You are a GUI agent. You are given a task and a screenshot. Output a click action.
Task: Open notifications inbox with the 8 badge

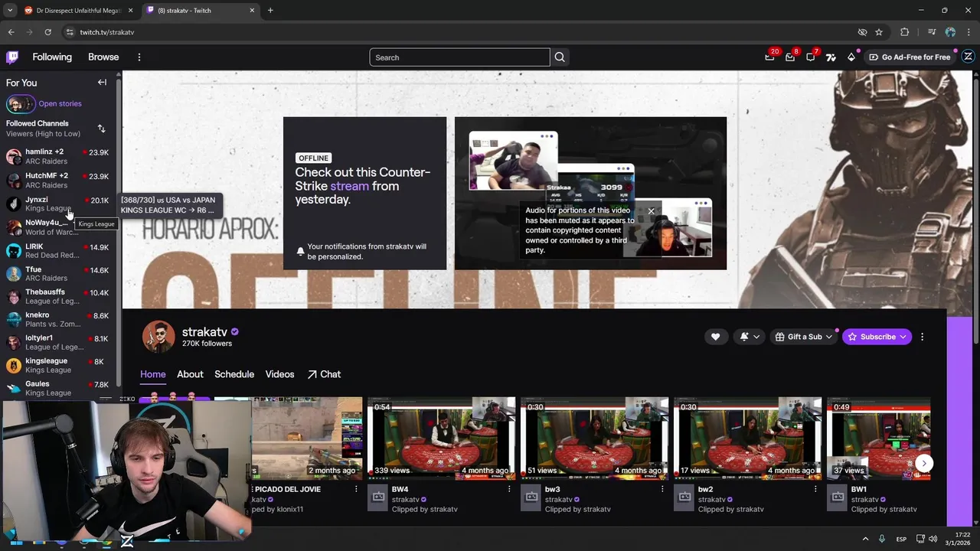tap(790, 57)
